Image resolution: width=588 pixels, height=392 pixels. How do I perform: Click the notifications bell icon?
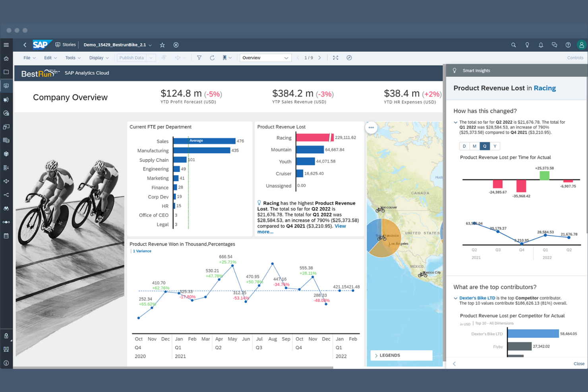point(541,45)
